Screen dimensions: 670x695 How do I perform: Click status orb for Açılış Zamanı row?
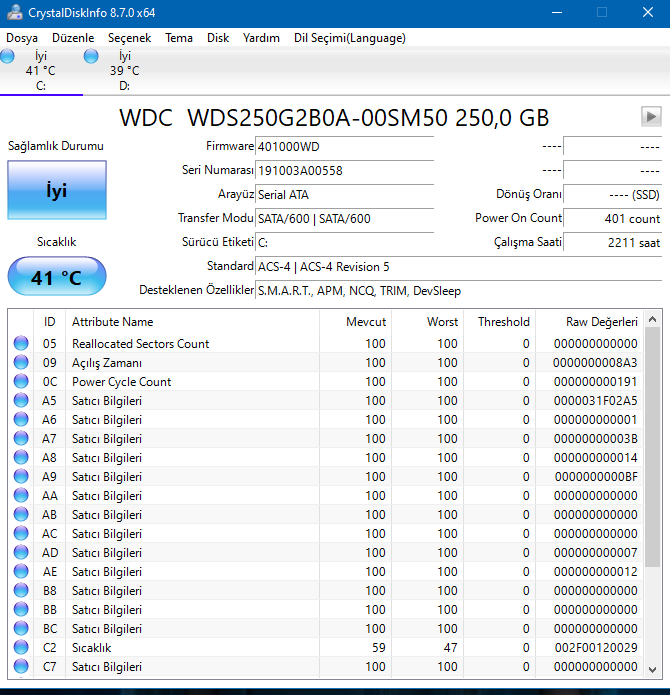21,363
